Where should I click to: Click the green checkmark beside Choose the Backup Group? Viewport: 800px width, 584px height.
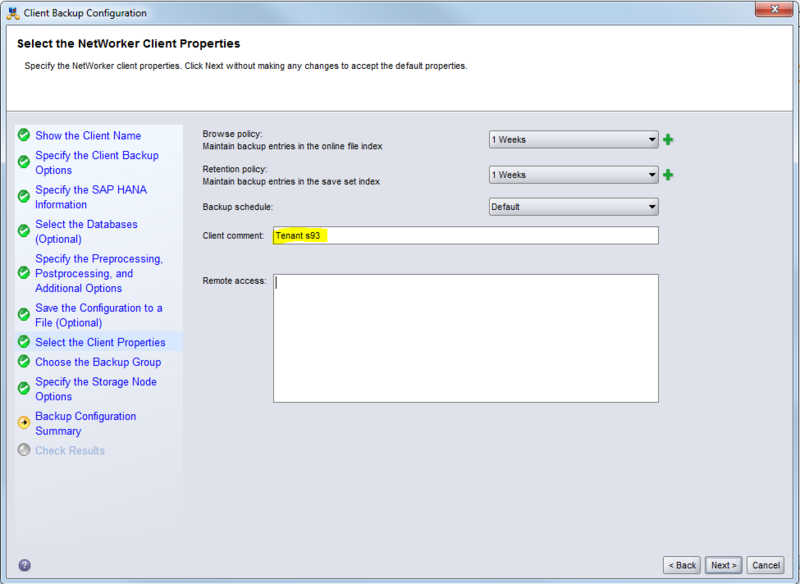coord(24,362)
